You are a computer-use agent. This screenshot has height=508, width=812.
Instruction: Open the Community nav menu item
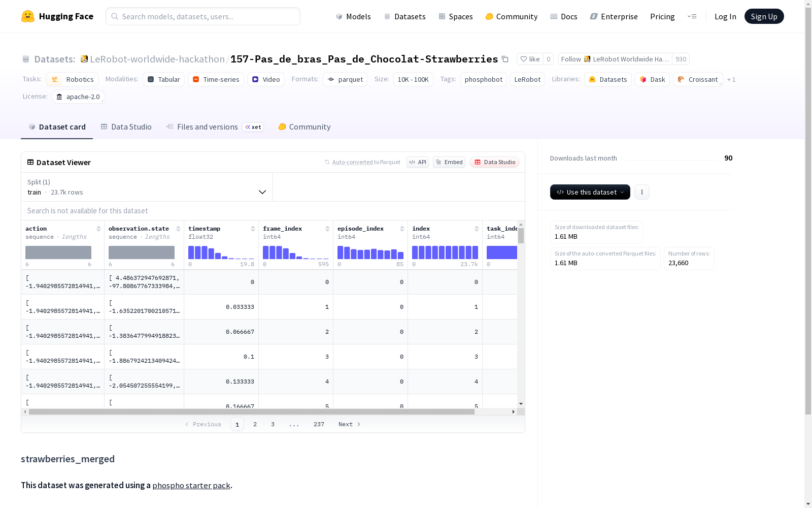pos(512,16)
